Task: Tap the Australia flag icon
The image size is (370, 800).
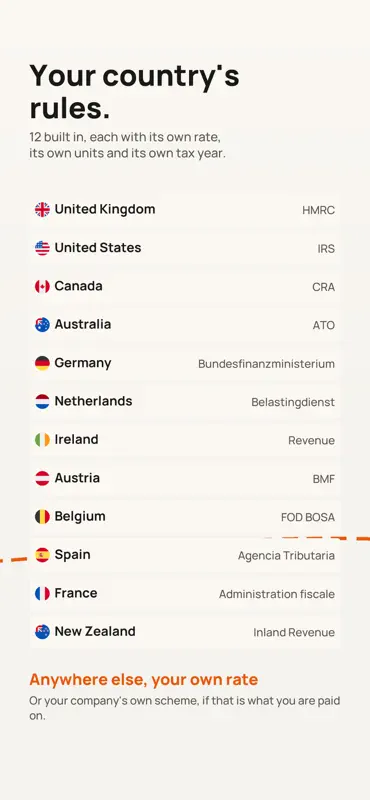Action: tap(42, 324)
